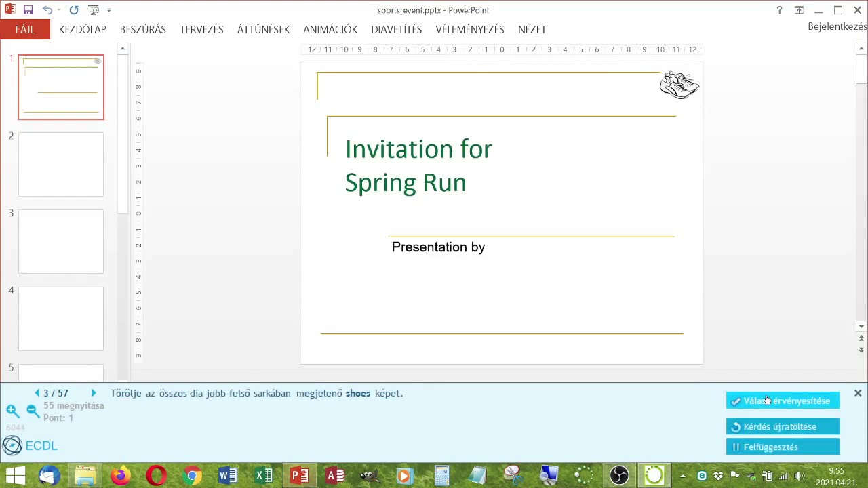This screenshot has height=488, width=868.
Task: Repeat the last action icon
Action: point(74,10)
